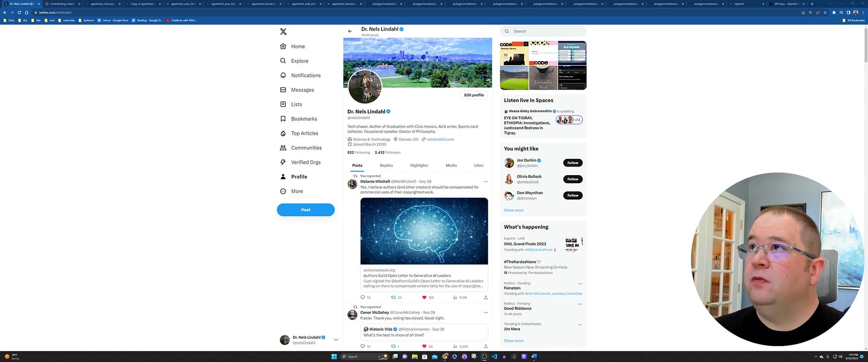The height and width of the screenshot is (362, 868).
Task: Click the Verified Orgs lightning icon
Action: click(283, 162)
